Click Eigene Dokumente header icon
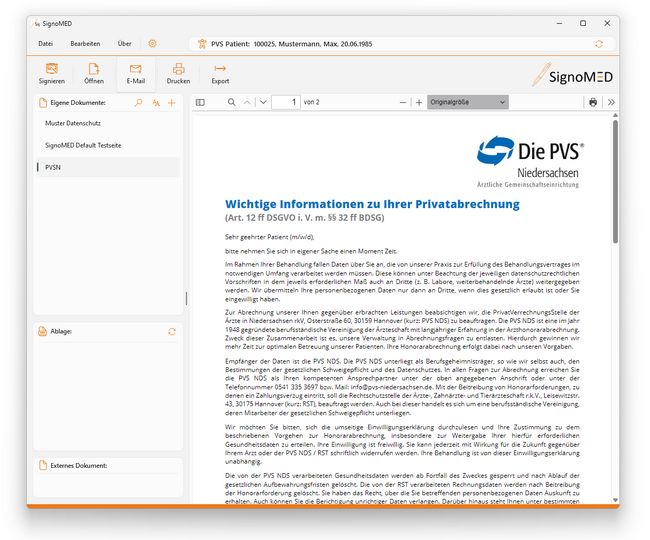The height and width of the screenshot is (540, 650). (x=43, y=103)
